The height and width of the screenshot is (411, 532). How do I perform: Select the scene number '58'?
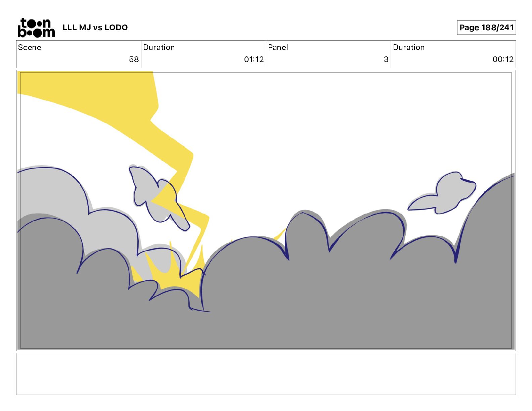(x=134, y=59)
